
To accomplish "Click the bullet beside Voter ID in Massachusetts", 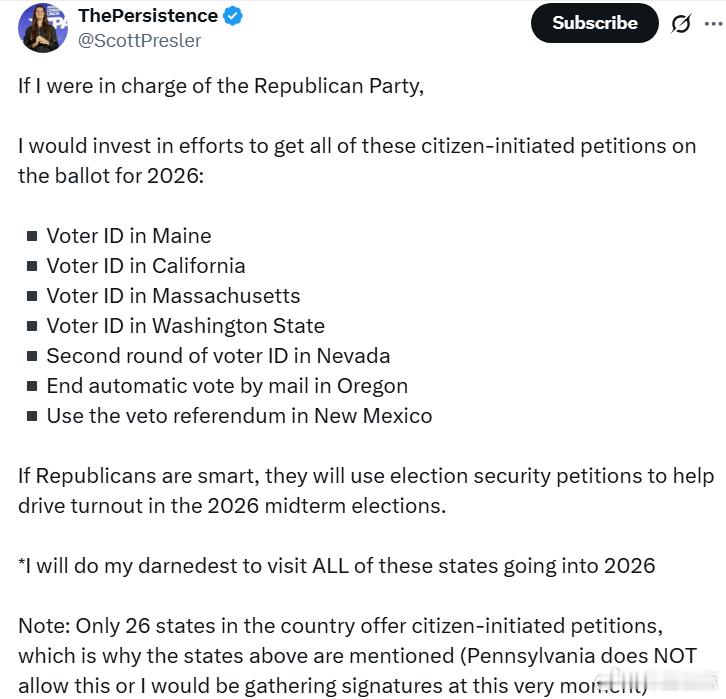I will [x=32, y=296].
